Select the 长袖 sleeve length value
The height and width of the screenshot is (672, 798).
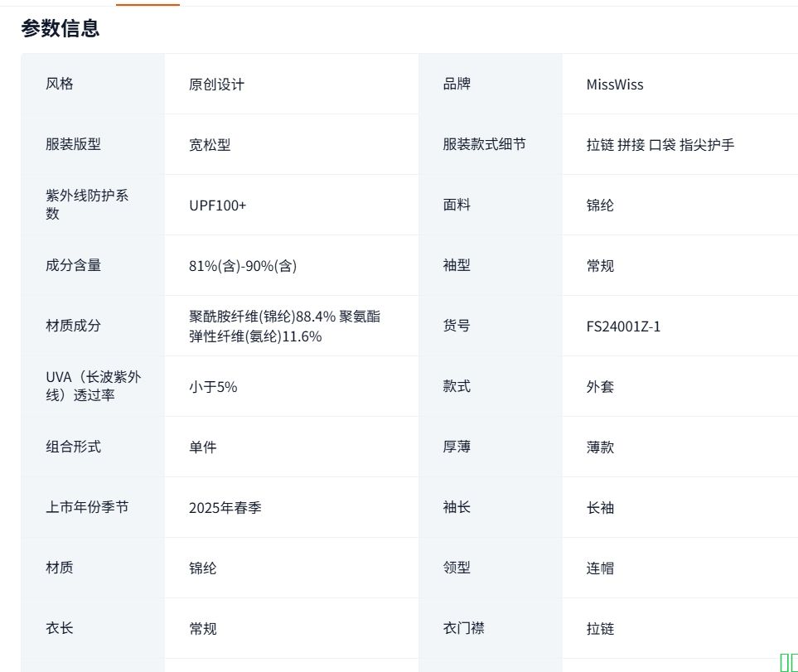coord(600,508)
